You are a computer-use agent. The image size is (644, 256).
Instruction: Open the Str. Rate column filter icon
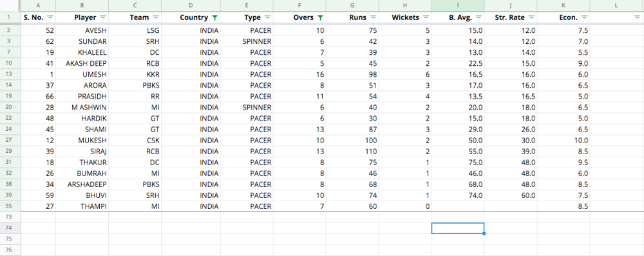click(531, 17)
